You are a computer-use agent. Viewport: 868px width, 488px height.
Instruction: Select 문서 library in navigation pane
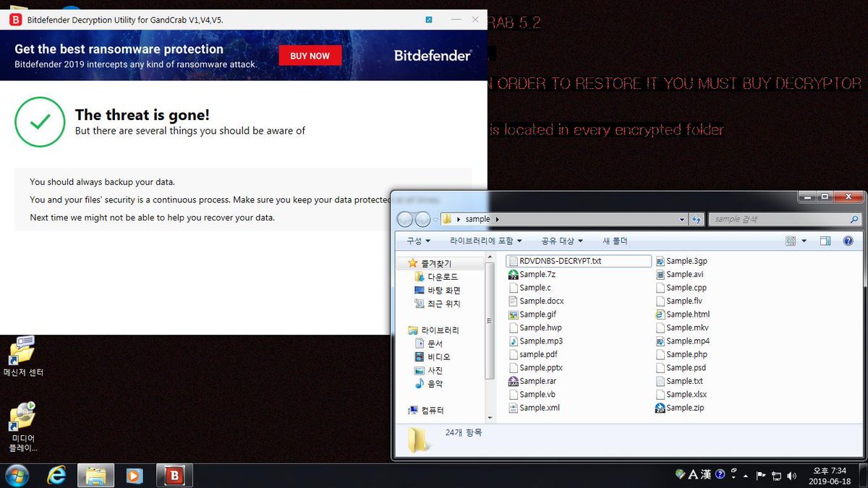click(429, 343)
